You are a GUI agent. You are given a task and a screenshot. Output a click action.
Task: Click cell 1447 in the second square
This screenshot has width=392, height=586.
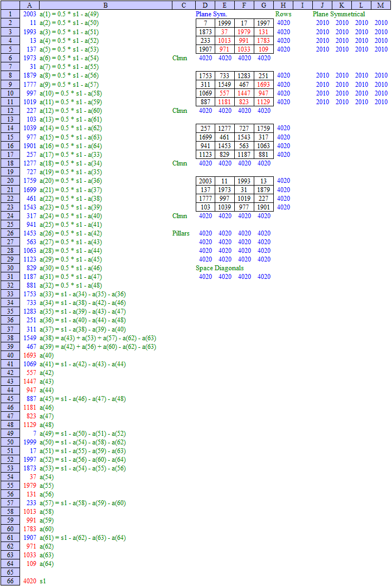244,93
